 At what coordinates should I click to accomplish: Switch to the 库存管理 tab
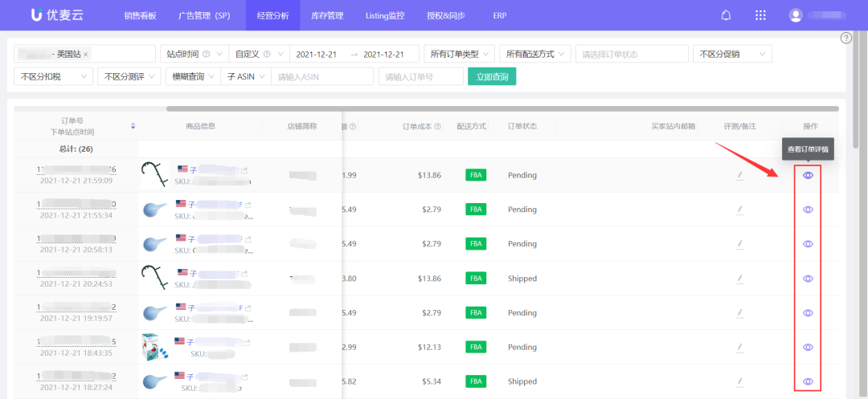(x=327, y=15)
